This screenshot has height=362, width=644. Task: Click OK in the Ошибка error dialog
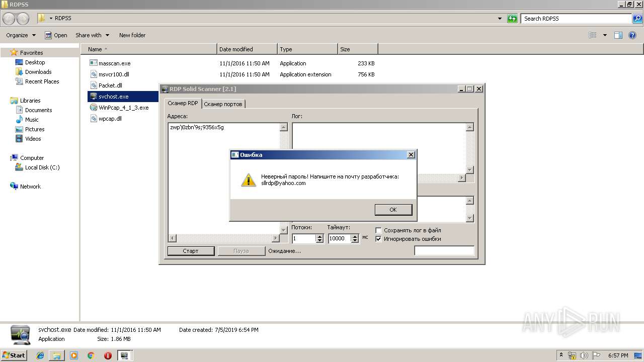click(393, 210)
